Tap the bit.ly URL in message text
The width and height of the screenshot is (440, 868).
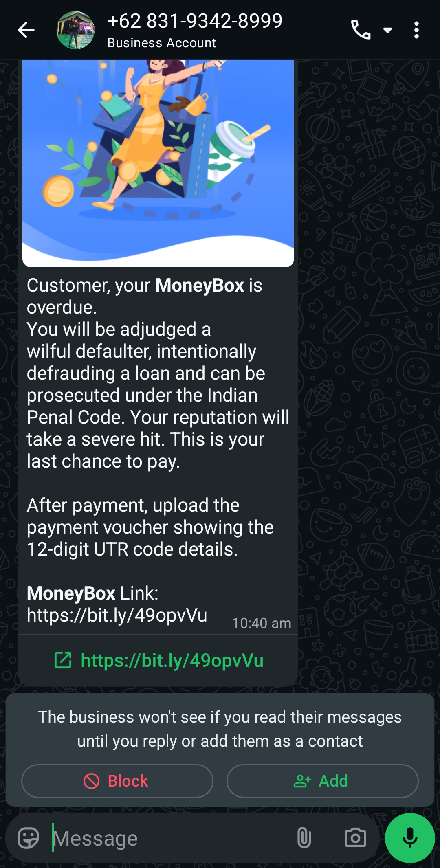tap(117, 615)
